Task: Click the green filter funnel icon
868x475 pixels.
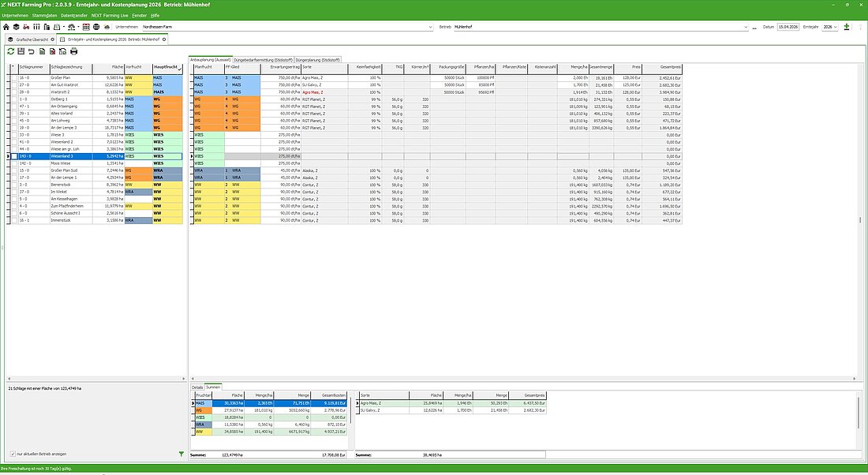Action: click(x=181, y=454)
